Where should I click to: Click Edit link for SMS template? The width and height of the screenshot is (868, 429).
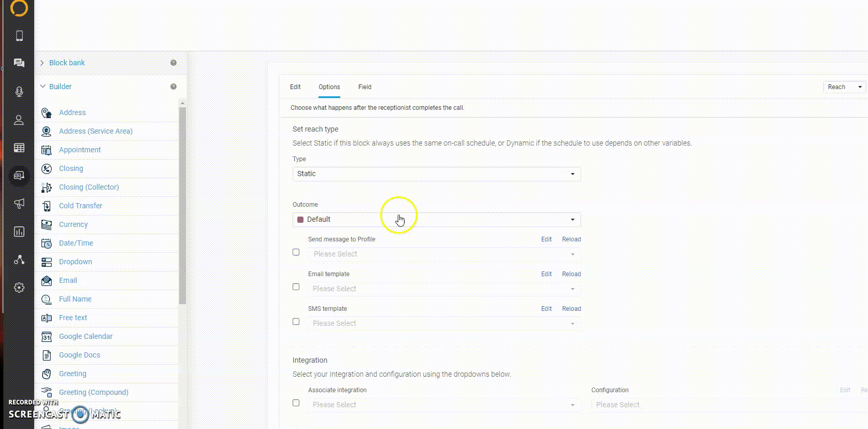546,309
